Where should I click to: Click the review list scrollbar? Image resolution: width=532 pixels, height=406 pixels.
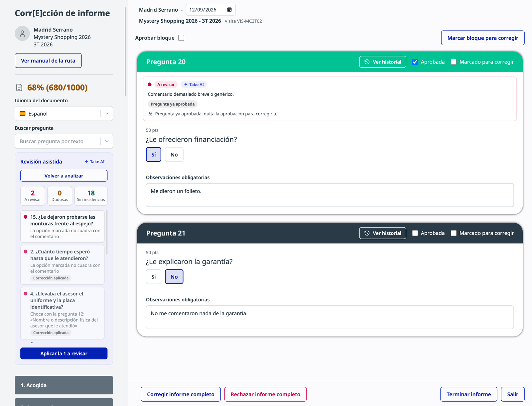[107, 233]
